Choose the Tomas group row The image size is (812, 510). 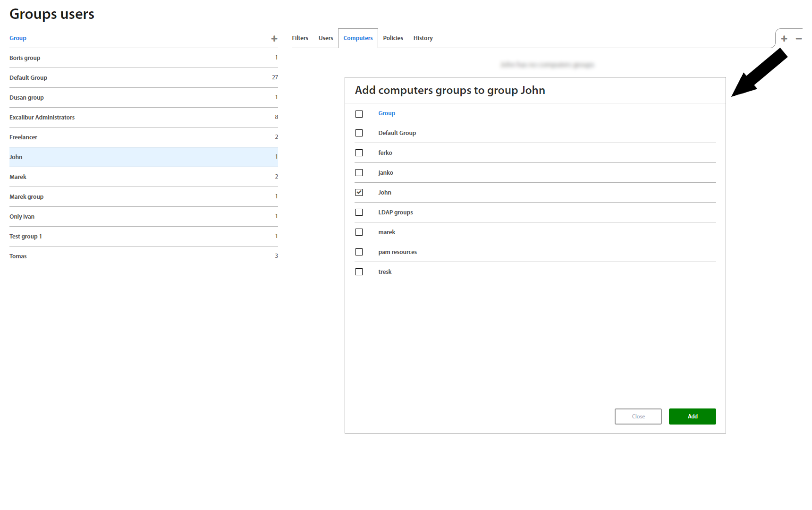(x=18, y=256)
